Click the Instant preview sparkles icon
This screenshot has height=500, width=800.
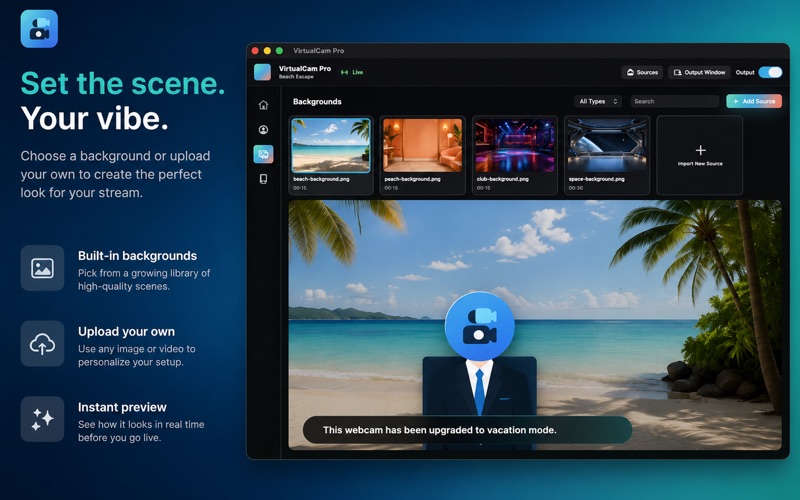(x=42, y=419)
